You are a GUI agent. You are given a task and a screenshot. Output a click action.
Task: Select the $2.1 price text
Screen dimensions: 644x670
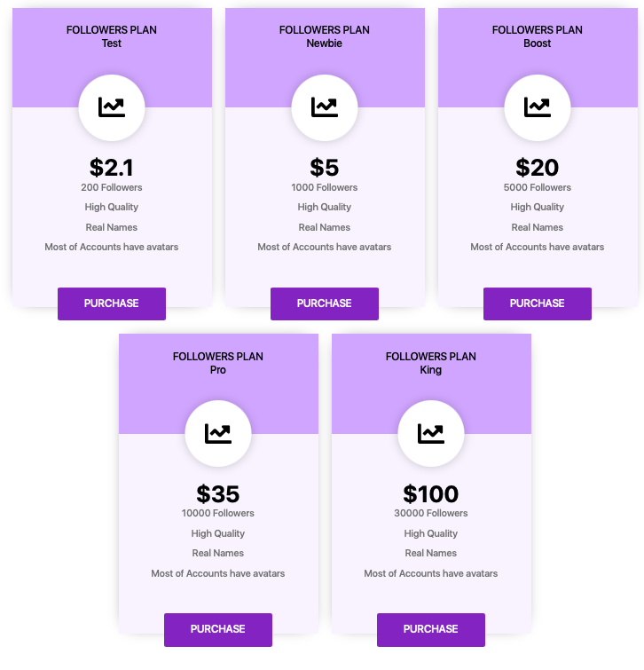(x=112, y=167)
